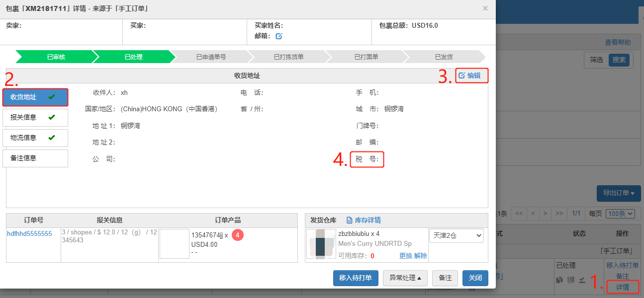Click the zbzbbiubiu warehouse product thumbnail

point(321,244)
